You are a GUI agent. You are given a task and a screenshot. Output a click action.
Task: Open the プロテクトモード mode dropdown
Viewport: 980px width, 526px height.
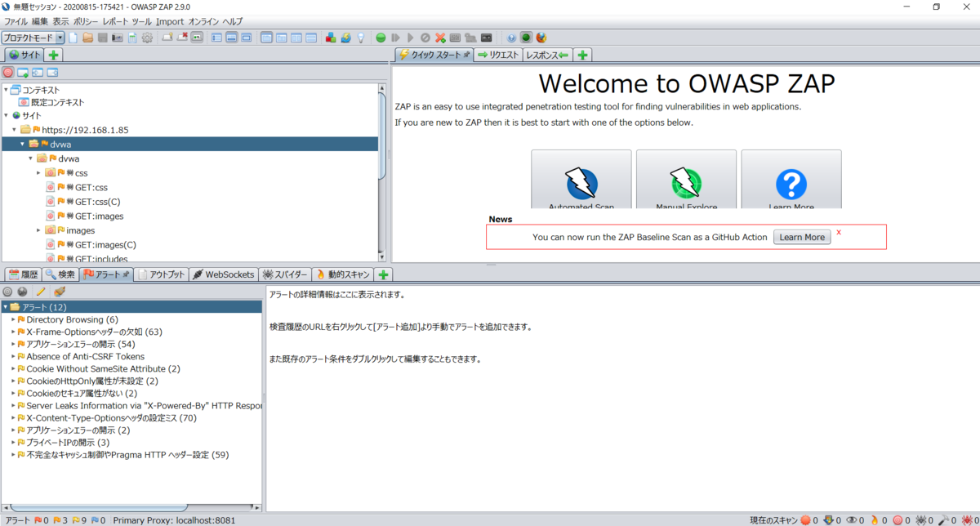(x=33, y=38)
